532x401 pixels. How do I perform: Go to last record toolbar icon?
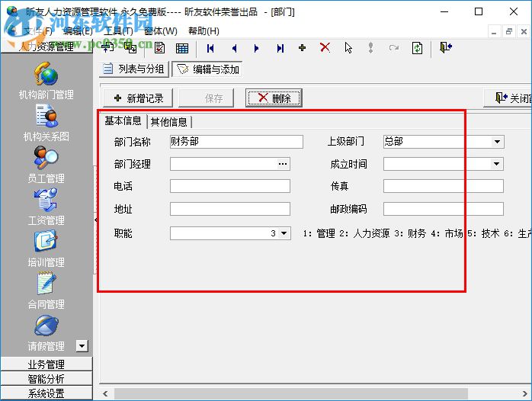pyautogui.click(x=280, y=48)
